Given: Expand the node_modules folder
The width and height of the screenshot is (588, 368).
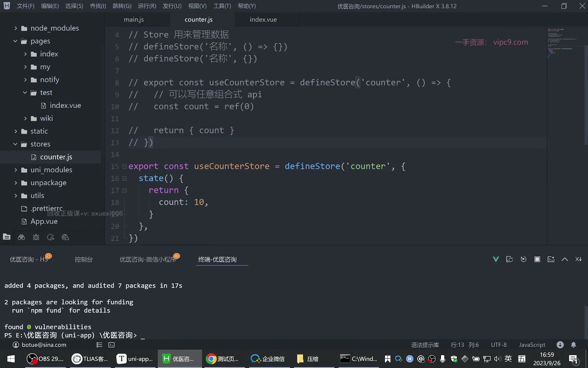Looking at the screenshot, I should point(16,28).
